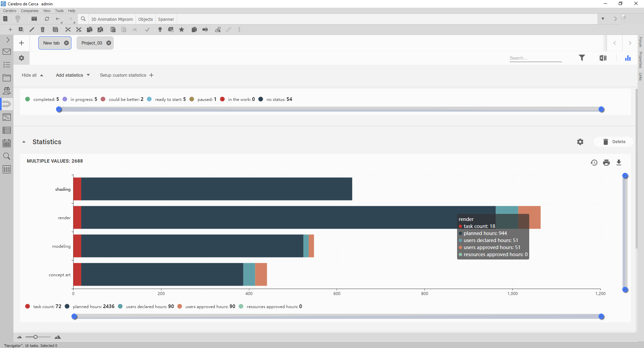Open the Tools menu

tap(59, 11)
